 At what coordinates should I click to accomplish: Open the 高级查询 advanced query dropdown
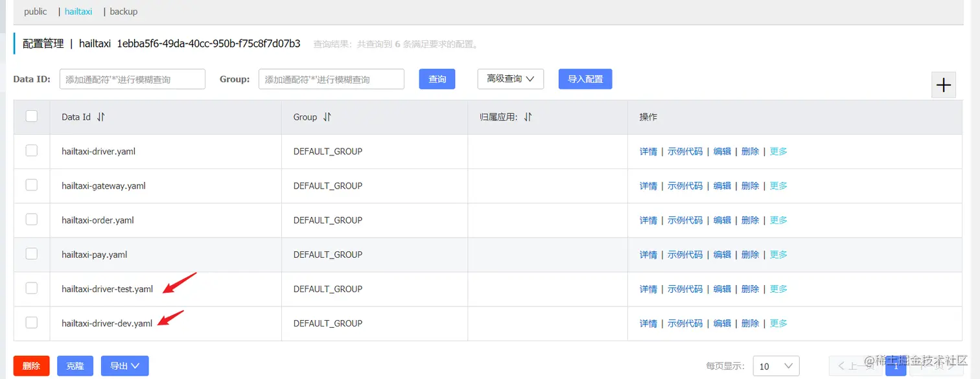tap(510, 78)
